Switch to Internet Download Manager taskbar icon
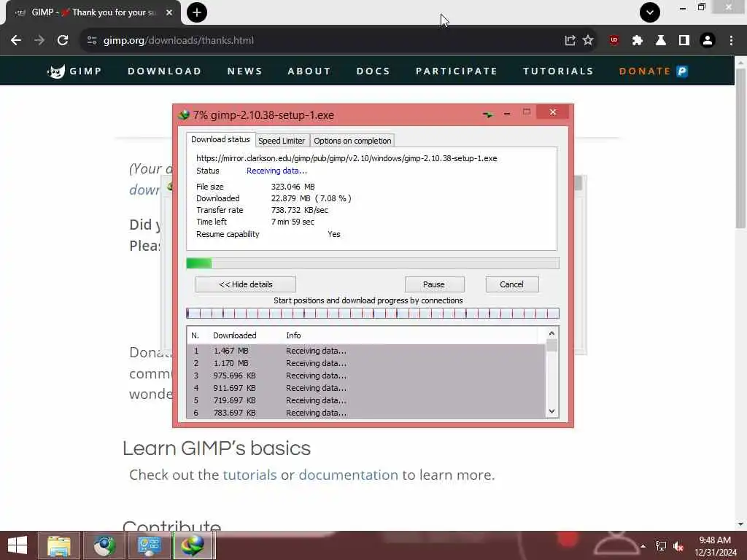 193,545
